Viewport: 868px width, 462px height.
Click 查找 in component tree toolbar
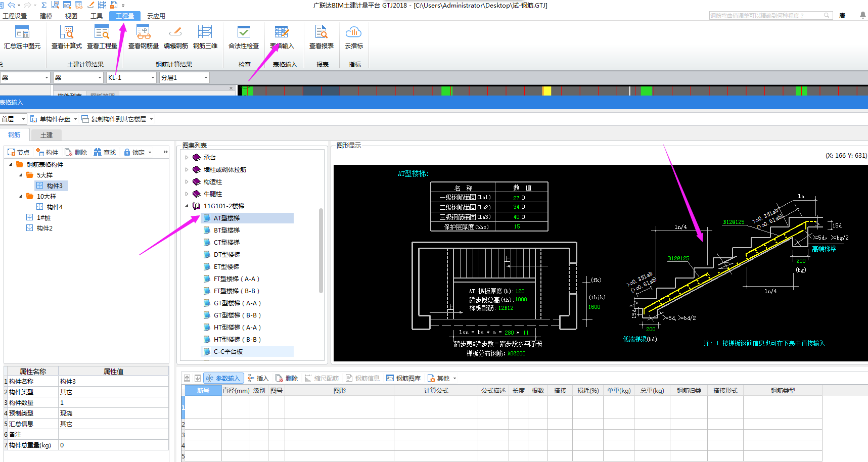(105, 152)
